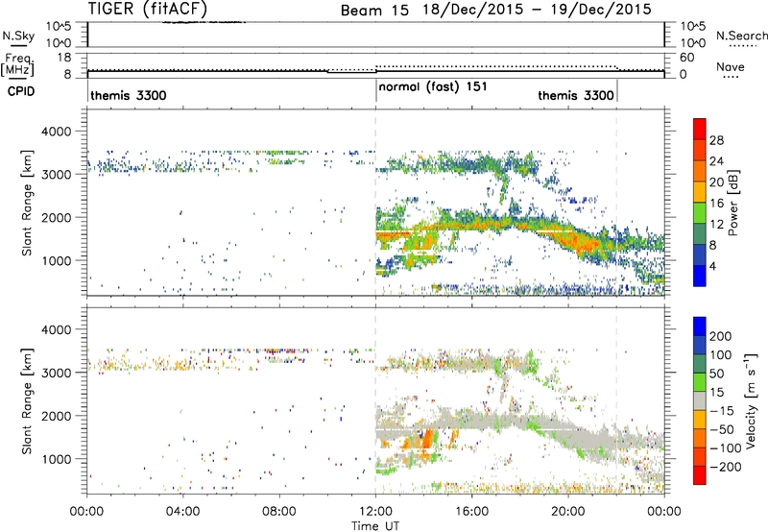
Task: Click the 'Beam 15' label
Action: [374, 11]
